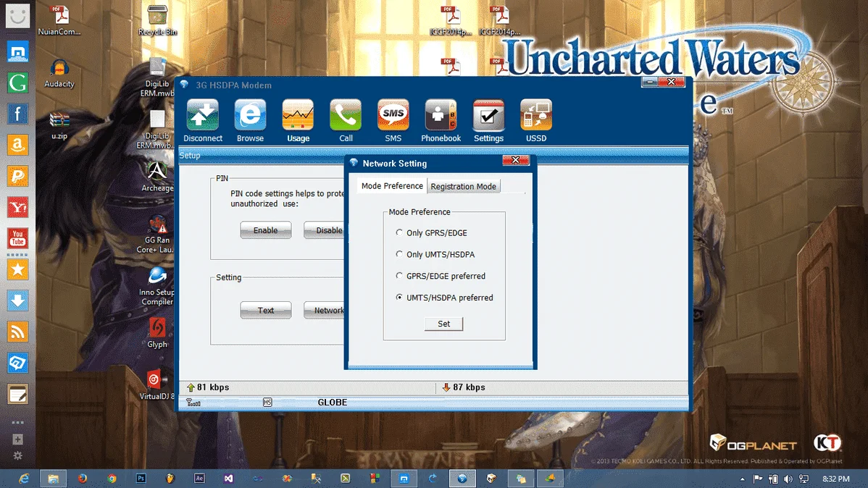Click the plus icon at sidebar bottom
The width and height of the screenshot is (868, 488).
pos(17,439)
